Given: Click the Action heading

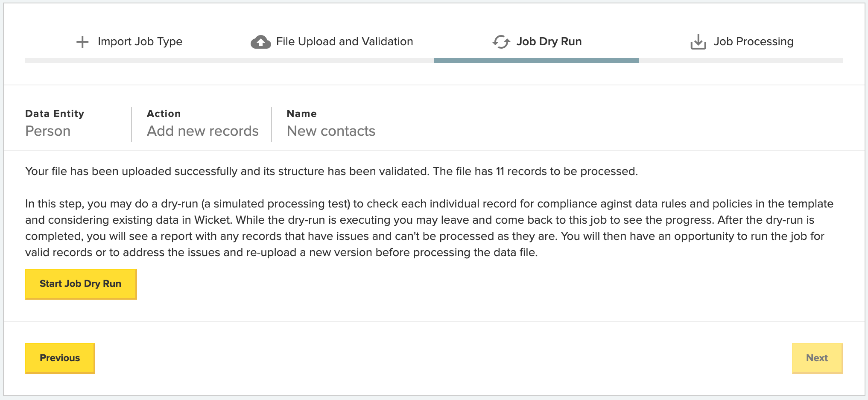Looking at the screenshot, I should tap(164, 114).
